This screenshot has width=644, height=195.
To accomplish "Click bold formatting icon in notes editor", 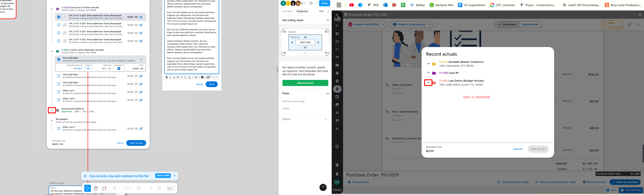I will (x=167, y=77).
